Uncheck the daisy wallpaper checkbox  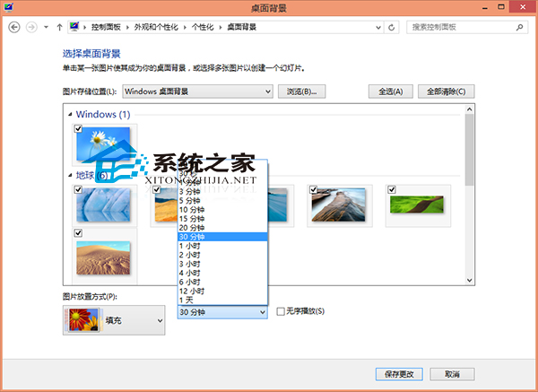(78, 128)
